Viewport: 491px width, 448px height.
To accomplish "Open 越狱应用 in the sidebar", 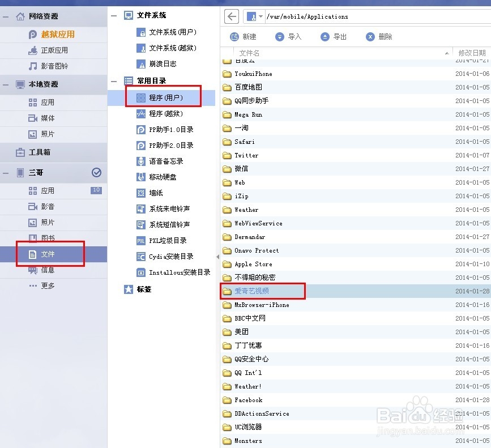I will click(53, 35).
